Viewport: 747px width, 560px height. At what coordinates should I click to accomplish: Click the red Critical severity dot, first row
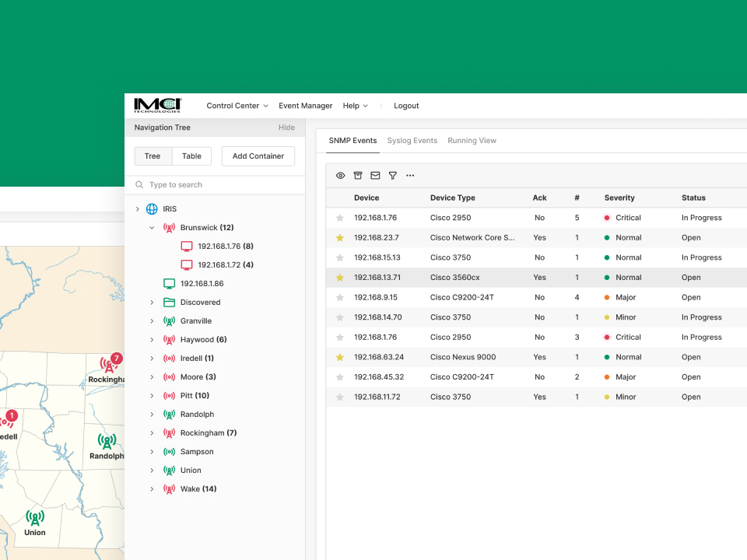(x=607, y=218)
